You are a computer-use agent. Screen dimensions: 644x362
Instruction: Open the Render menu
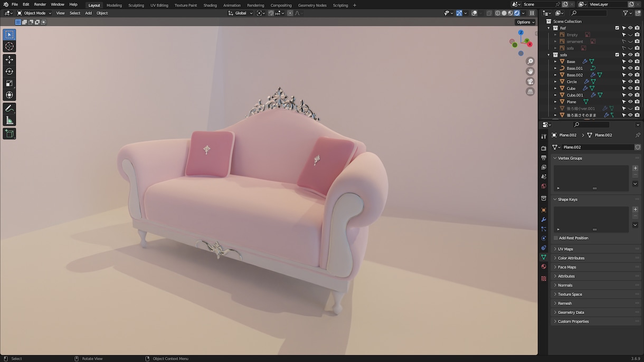click(x=40, y=5)
